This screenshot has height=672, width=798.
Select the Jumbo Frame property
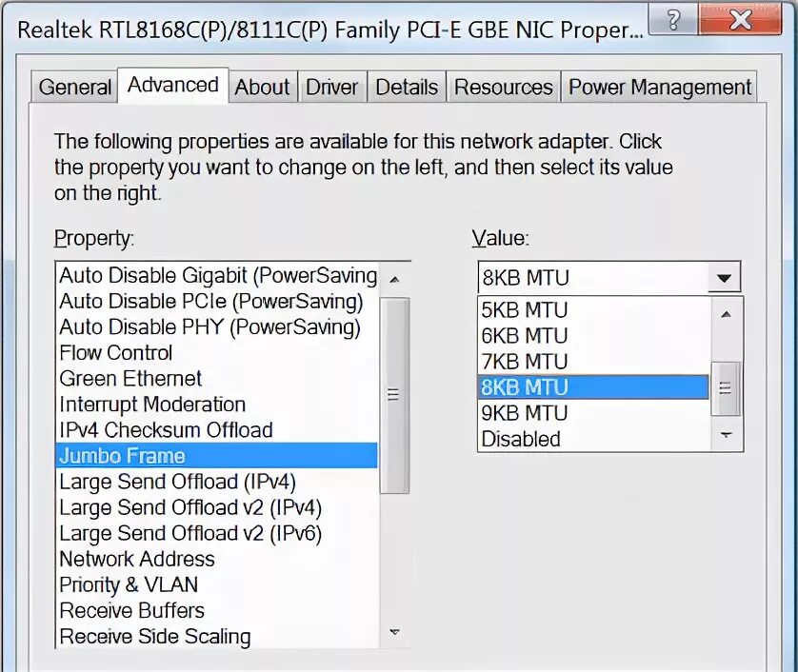[217, 456]
